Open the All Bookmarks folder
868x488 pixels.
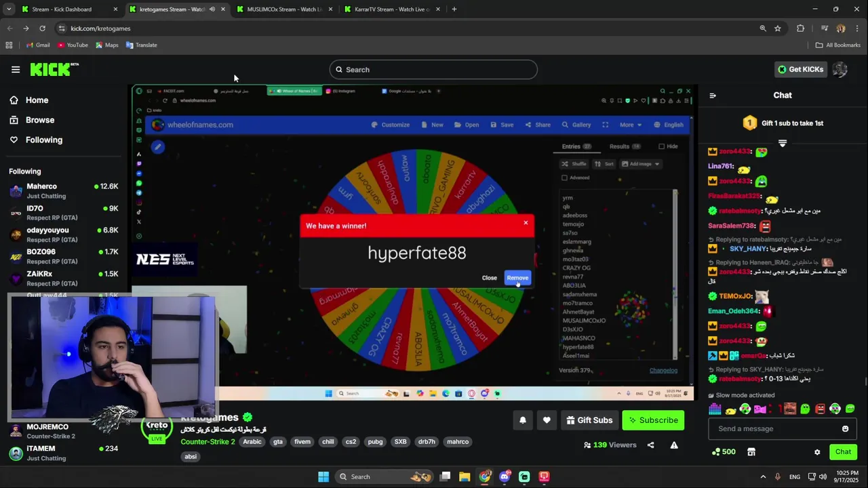[838, 45]
